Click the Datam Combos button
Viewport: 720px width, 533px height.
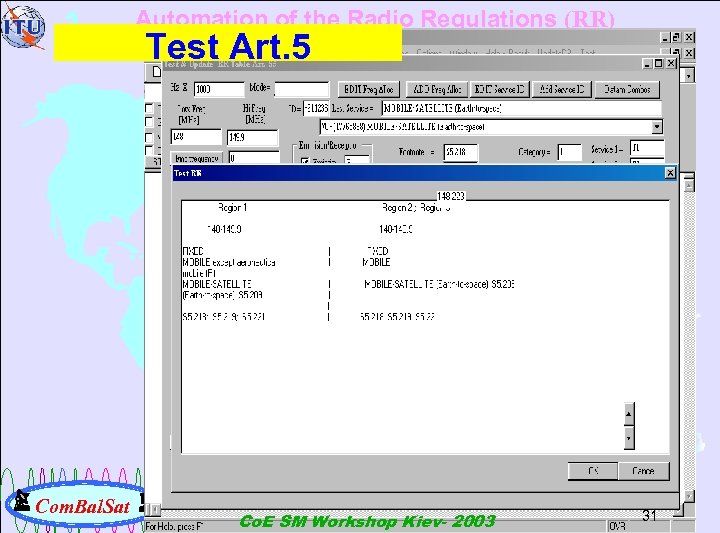[627, 89]
